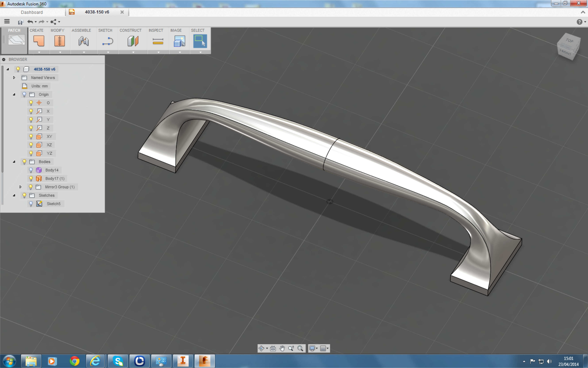Select Units: mm in browser
588x368 pixels.
coord(39,86)
